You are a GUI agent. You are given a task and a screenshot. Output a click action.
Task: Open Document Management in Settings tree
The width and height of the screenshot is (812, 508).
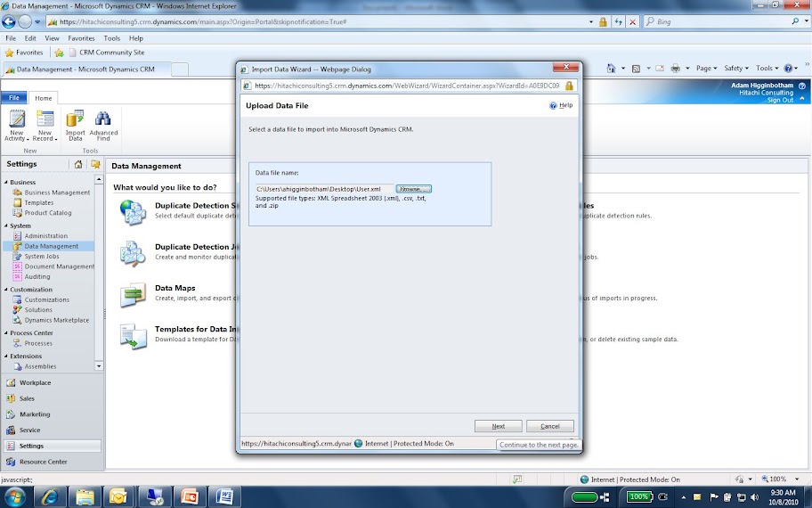click(59, 266)
